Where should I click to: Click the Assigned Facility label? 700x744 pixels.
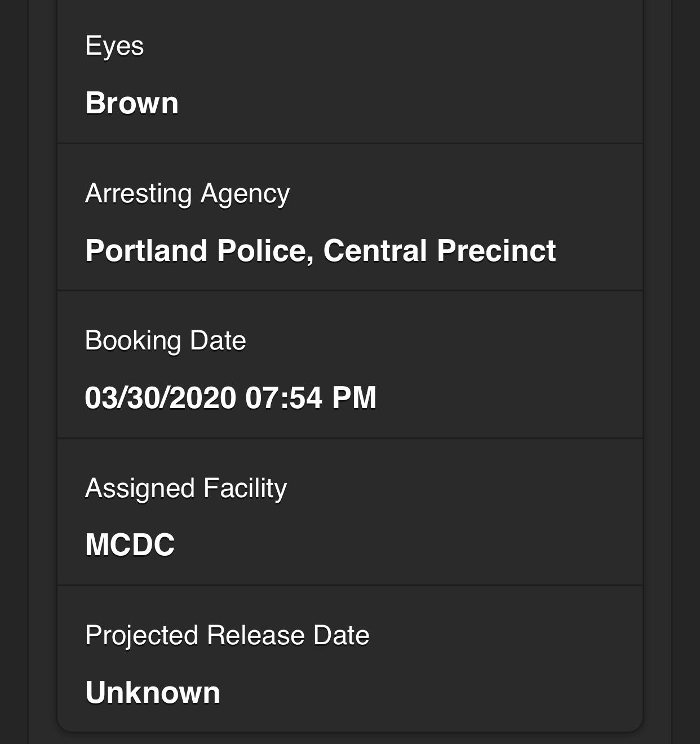(186, 488)
